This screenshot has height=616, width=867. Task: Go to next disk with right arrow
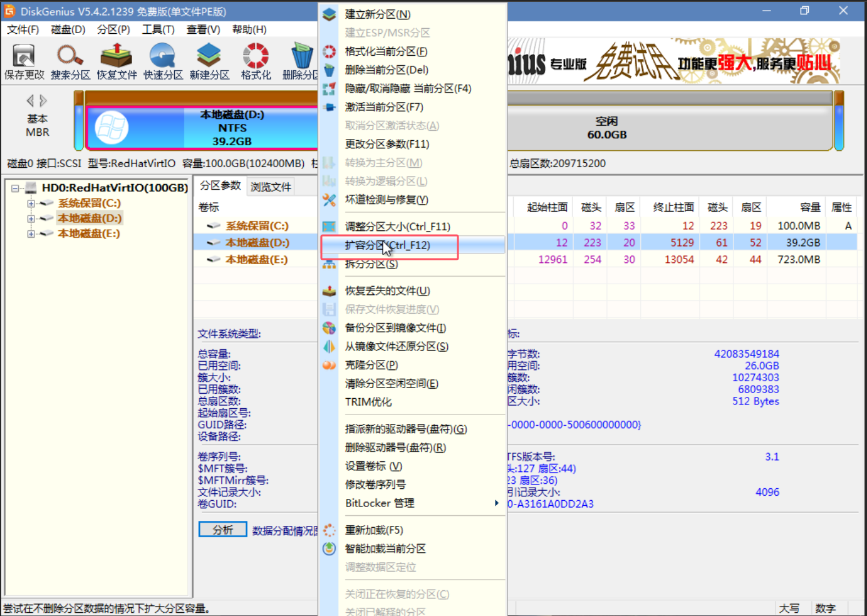click(x=43, y=100)
